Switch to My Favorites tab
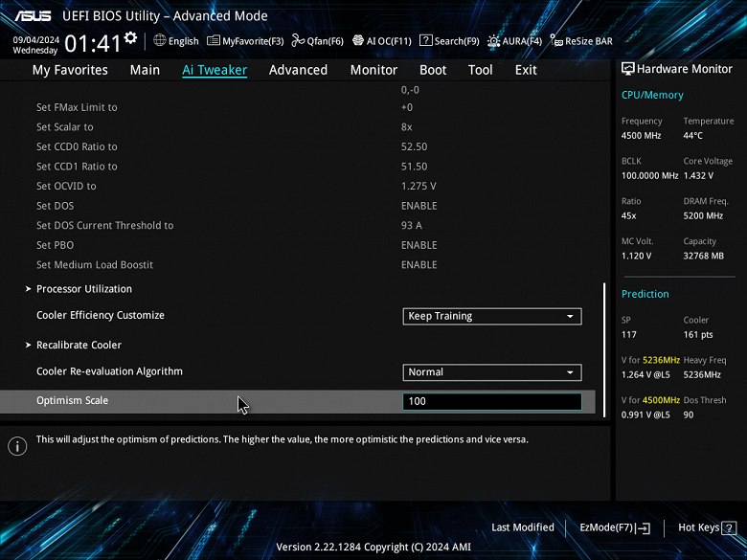This screenshot has height=560, width=747. (70, 70)
